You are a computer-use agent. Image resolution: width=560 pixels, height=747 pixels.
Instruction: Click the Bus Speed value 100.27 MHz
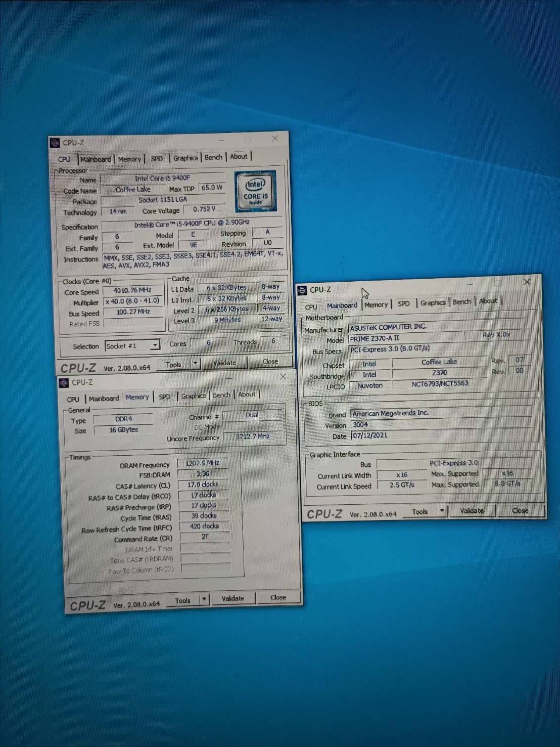133,312
